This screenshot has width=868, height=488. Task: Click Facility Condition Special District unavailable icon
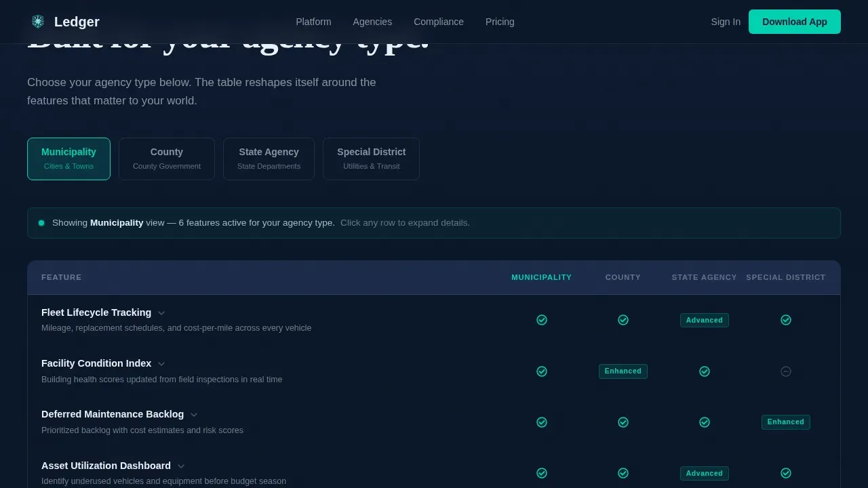click(x=786, y=371)
